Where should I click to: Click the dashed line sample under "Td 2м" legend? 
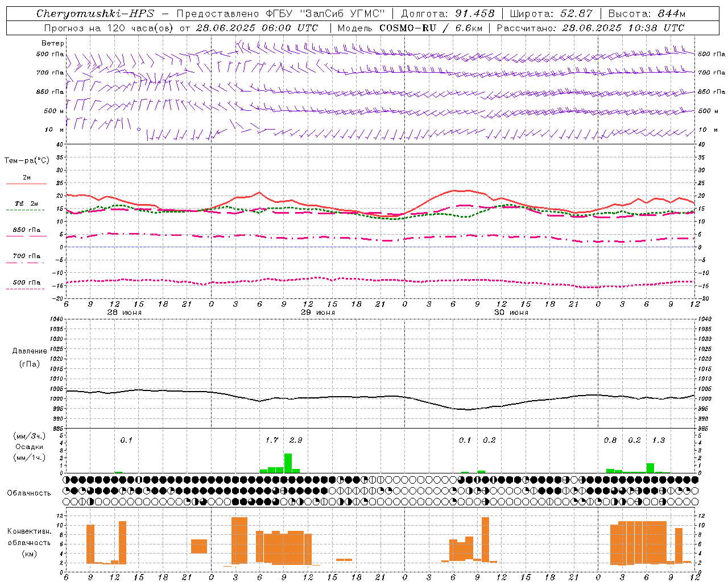click(25, 210)
